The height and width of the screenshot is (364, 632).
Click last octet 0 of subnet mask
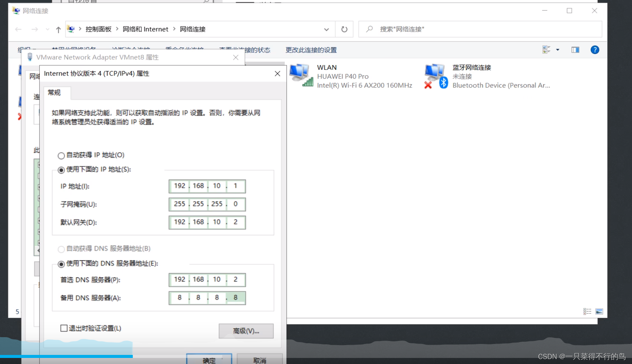pos(235,204)
